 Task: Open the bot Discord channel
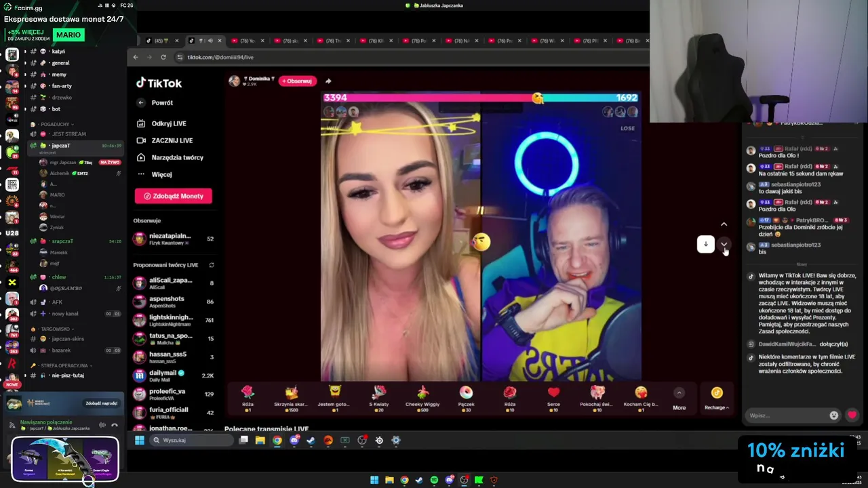coord(56,109)
